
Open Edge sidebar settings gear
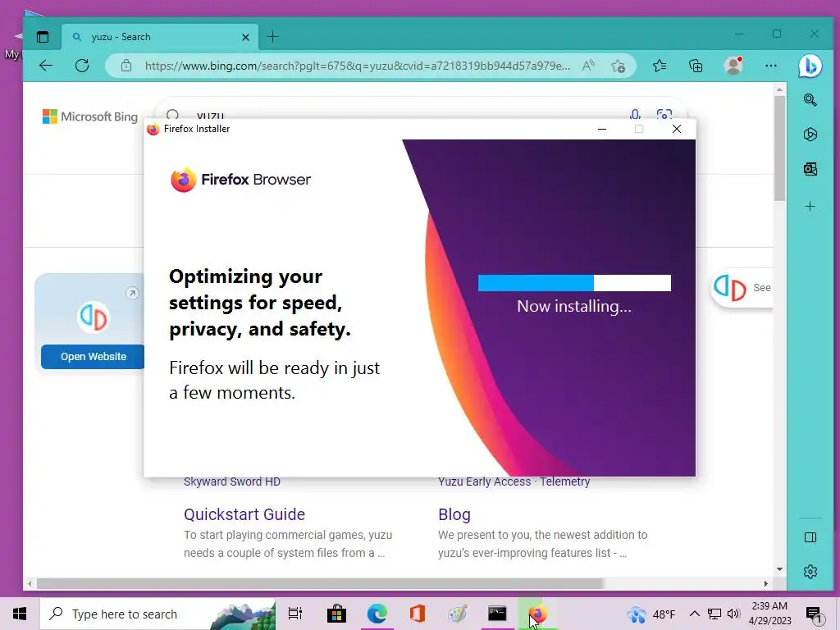click(810, 572)
